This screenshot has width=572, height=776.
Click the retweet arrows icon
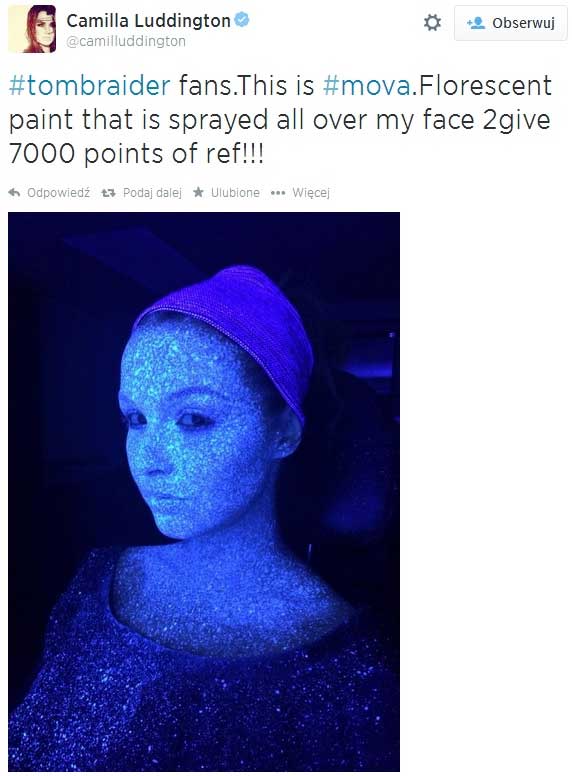[108, 193]
